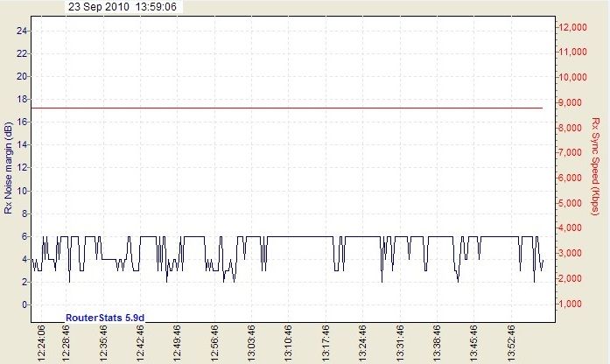This screenshot has height=364, width=610.
Task: Click the 1,000 tick on the sync speed axis
Action: (573, 304)
